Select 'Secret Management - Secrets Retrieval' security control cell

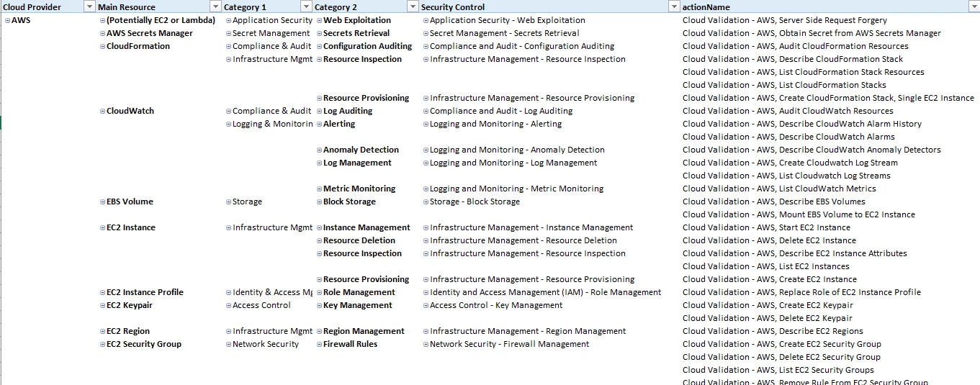click(504, 33)
